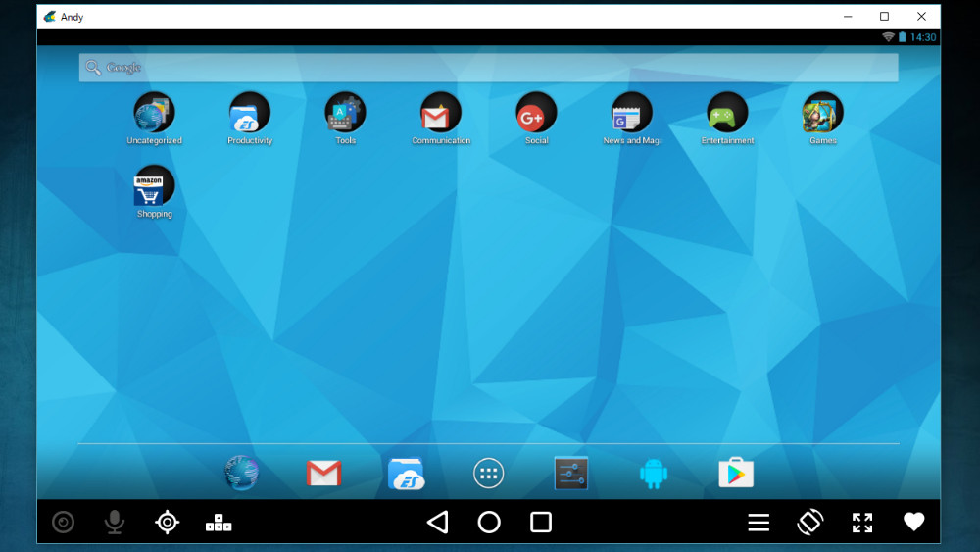
Task: Rotate the emulator screen orientation
Action: point(810,522)
